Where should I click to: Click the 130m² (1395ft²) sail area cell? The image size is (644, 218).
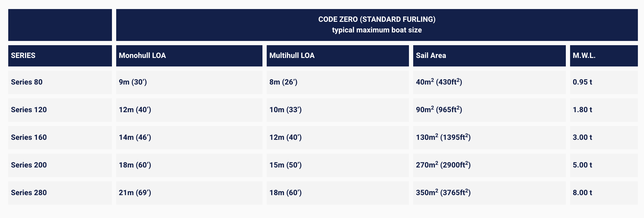(x=443, y=137)
